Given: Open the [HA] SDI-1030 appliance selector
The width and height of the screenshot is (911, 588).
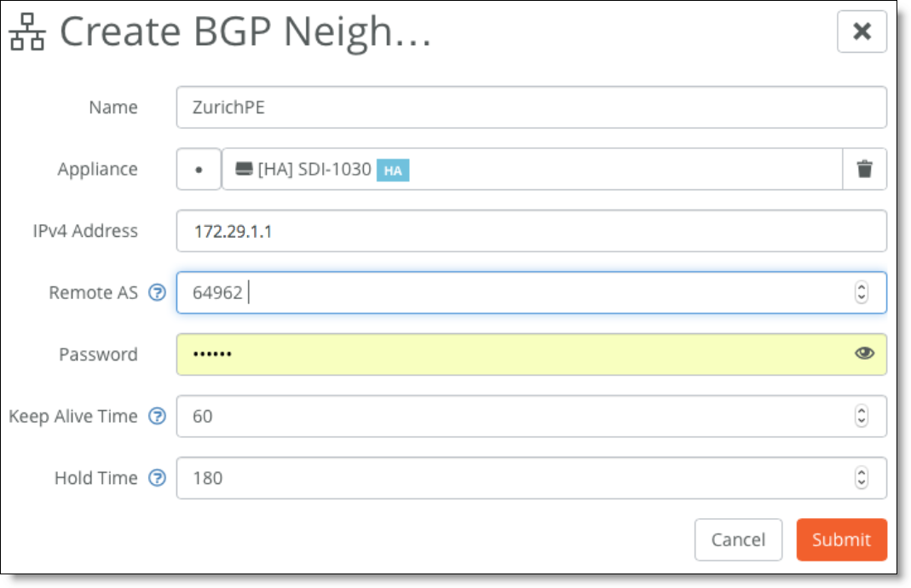Looking at the screenshot, I should 532,169.
